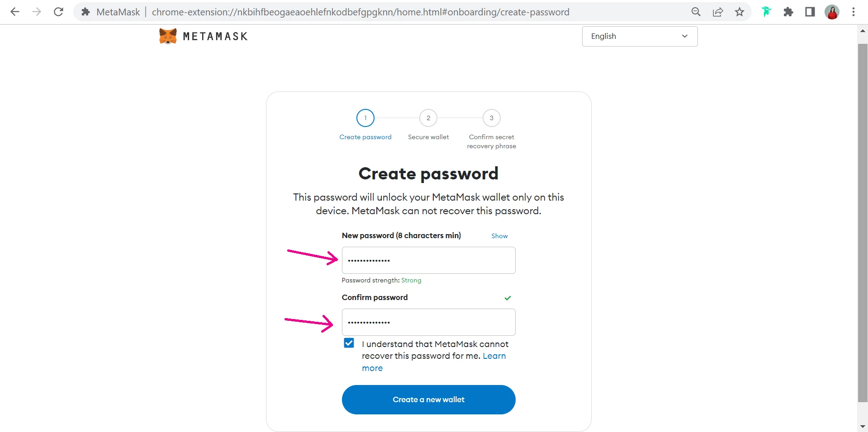Open the zoom magnifier icon in address bar

click(696, 12)
